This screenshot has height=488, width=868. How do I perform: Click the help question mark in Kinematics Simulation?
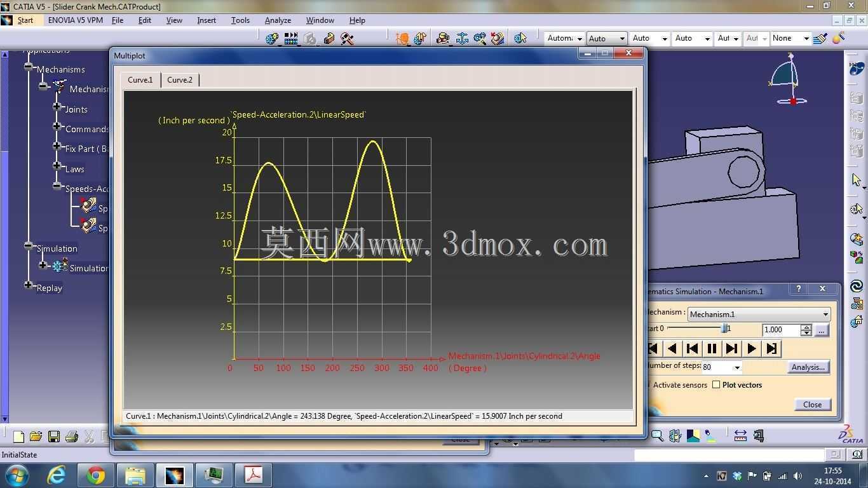point(799,289)
